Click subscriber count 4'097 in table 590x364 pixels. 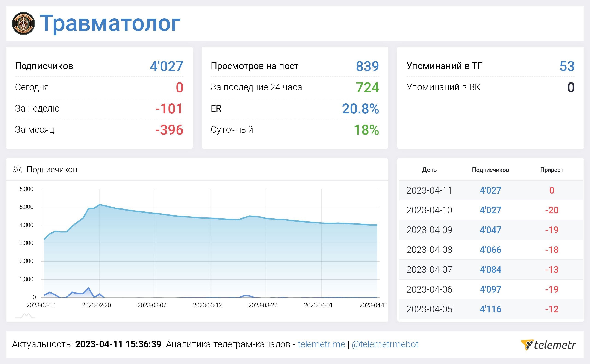click(x=490, y=289)
